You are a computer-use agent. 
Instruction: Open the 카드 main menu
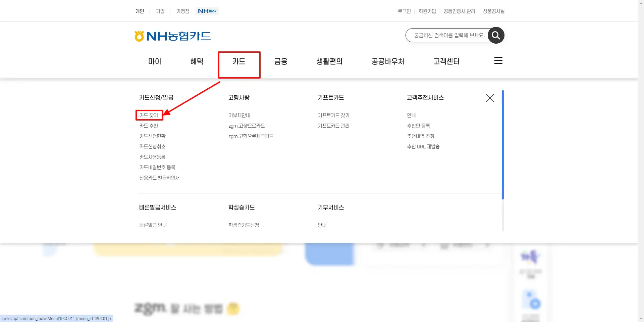239,61
